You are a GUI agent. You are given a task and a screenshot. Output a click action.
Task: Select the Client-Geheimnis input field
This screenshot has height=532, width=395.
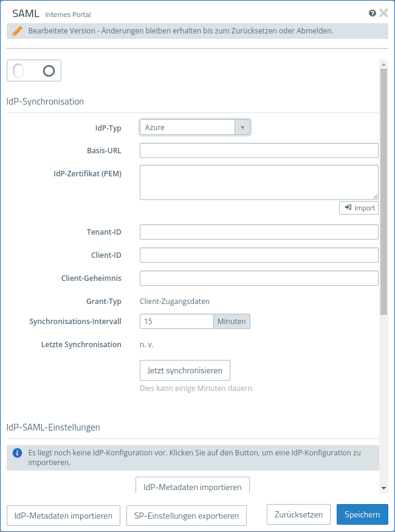[x=259, y=278]
